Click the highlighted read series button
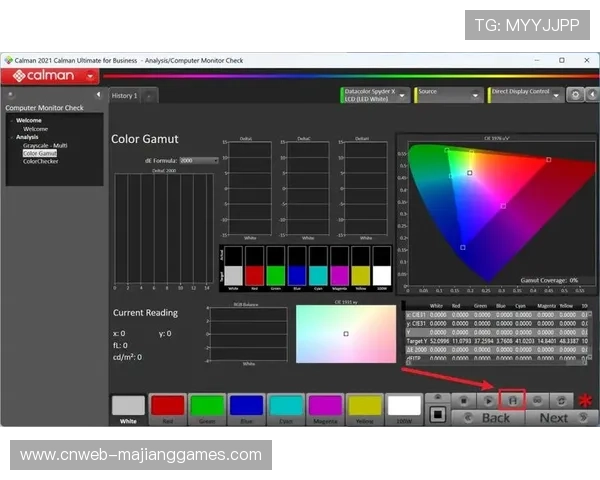This screenshot has width=600, height=480. [512, 398]
